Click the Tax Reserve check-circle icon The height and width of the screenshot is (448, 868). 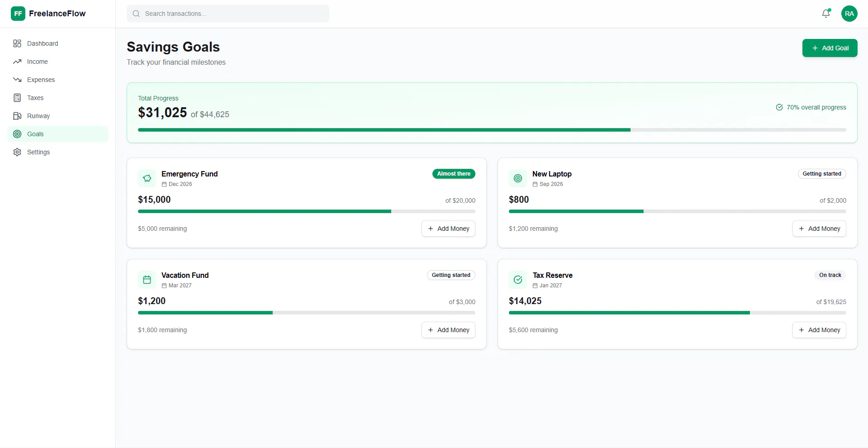pos(518,280)
